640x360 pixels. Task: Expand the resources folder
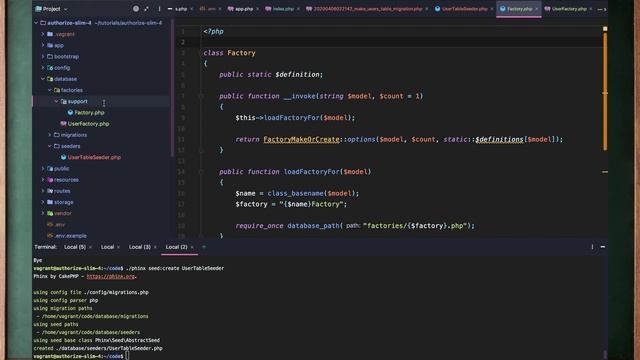tap(43, 180)
